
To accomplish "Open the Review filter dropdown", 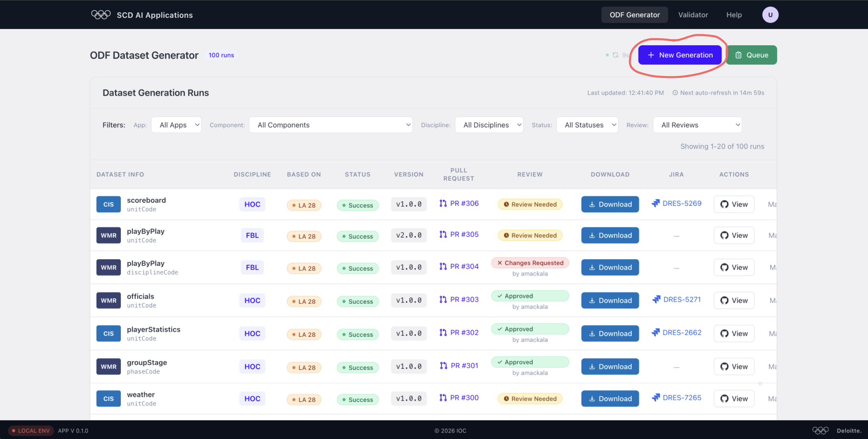I will [698, 125].
